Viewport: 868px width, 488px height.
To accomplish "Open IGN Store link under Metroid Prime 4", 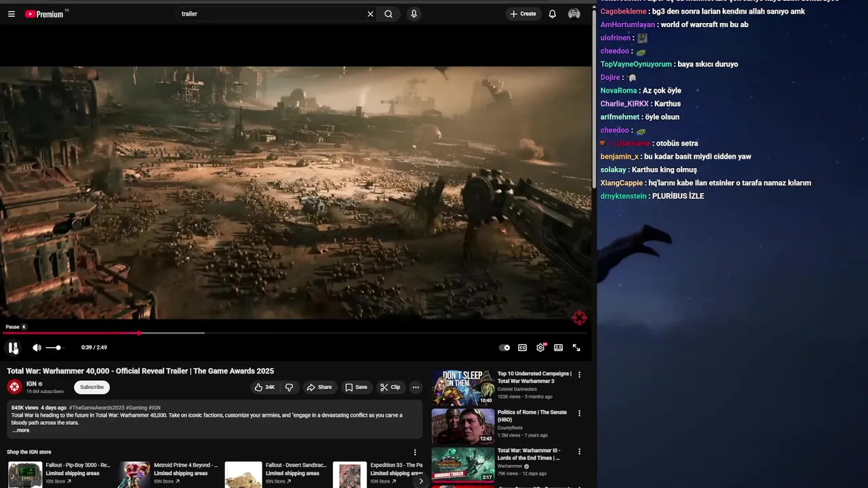I will [x=167, y=481].
